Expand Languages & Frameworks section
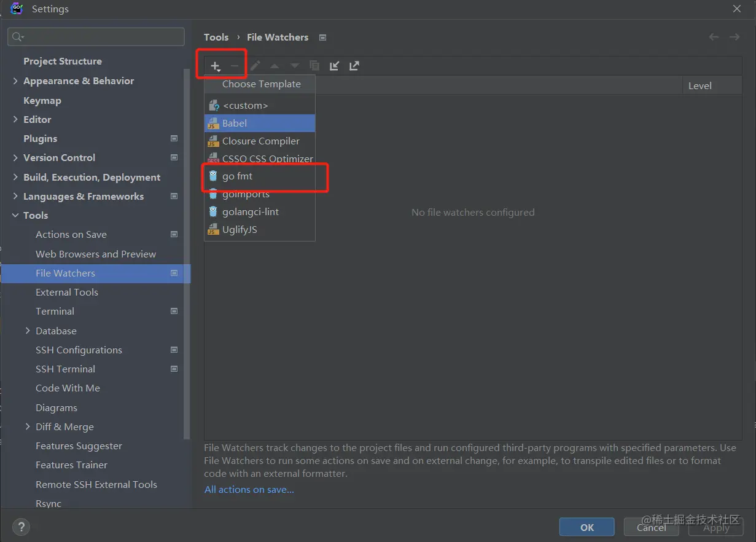The image size is (756, 542). [x=15, y=197]
